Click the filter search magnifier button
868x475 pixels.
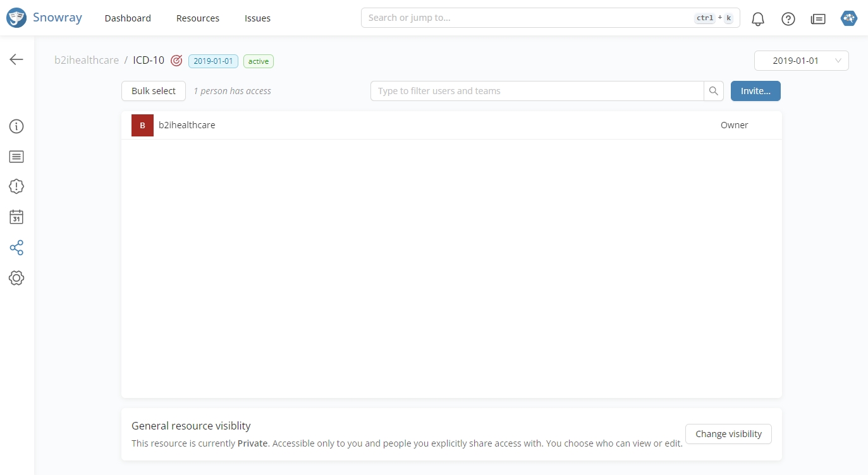click(x=713, y=91)
